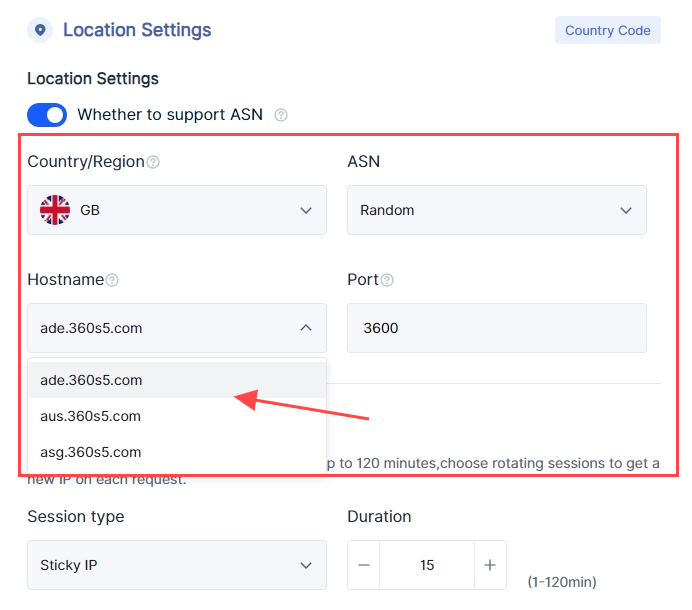Select aus.360s5.com from hostname list
Viewport: 692px width, 610px height.
90,416
